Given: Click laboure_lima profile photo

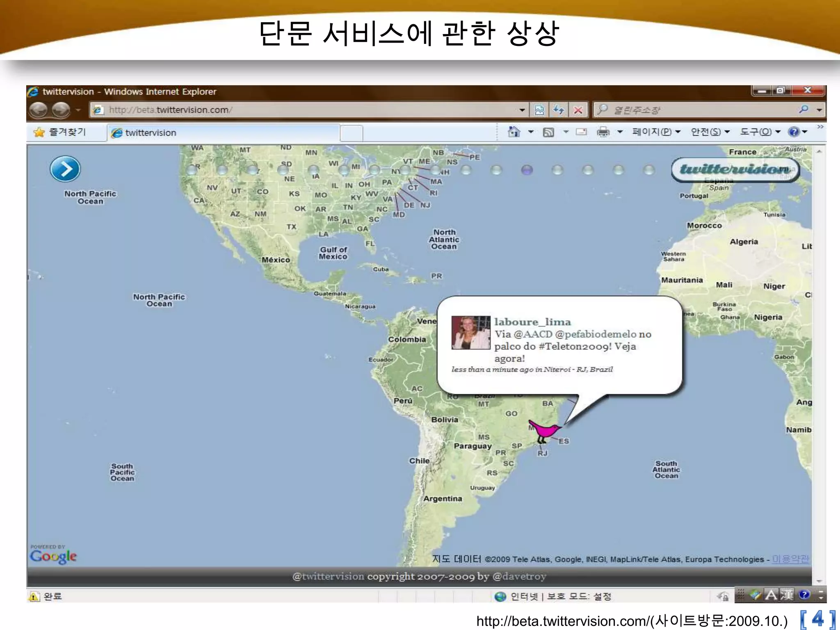Looking at the screenshot, I should 471,333.
